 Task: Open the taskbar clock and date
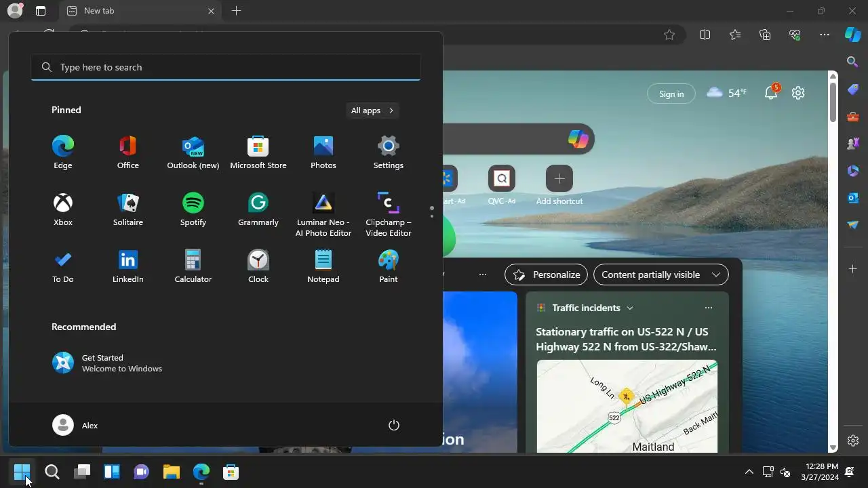coord(819,472)
